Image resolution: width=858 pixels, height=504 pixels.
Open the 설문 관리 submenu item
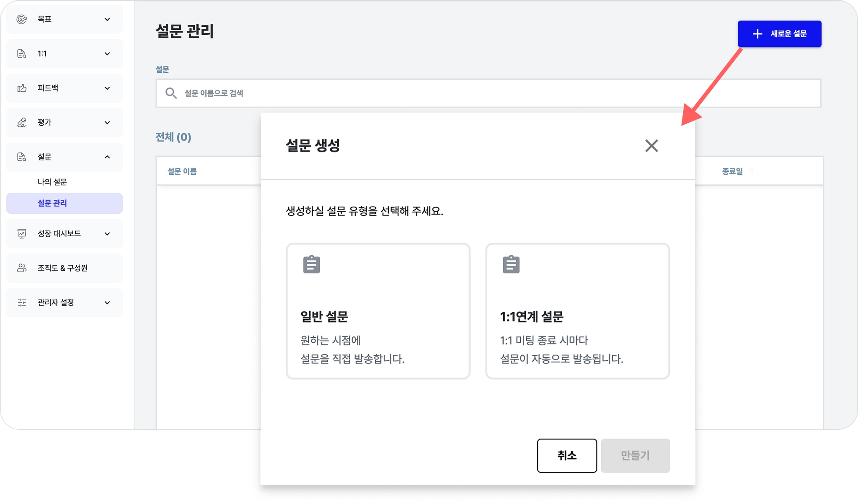tap(52, 203)
